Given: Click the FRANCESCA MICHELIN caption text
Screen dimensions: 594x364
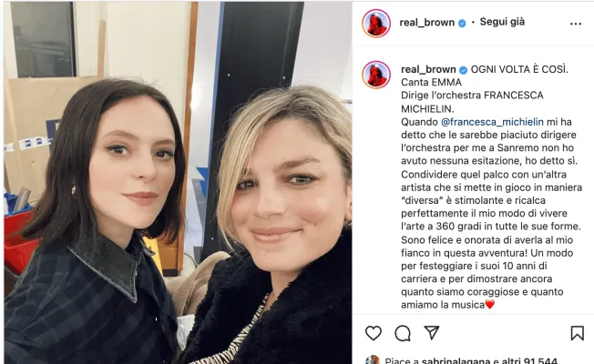Looking at the screenshot, I should click(x=472, y=102).
